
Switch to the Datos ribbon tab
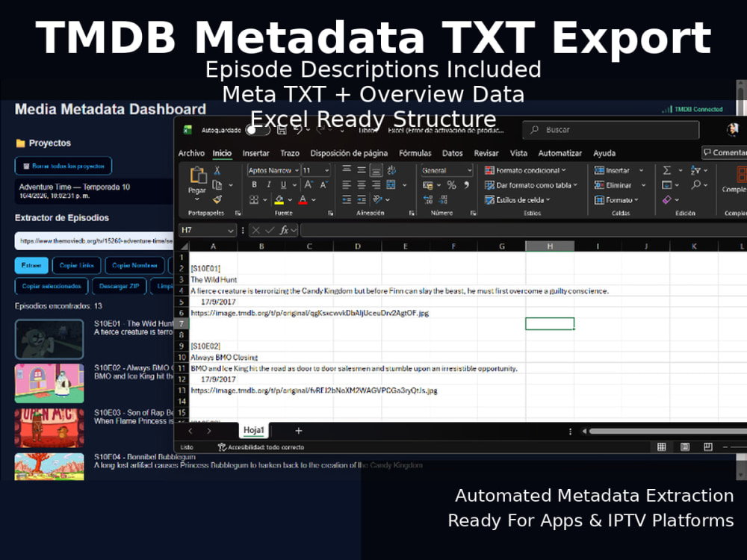[x=452, y=153]
